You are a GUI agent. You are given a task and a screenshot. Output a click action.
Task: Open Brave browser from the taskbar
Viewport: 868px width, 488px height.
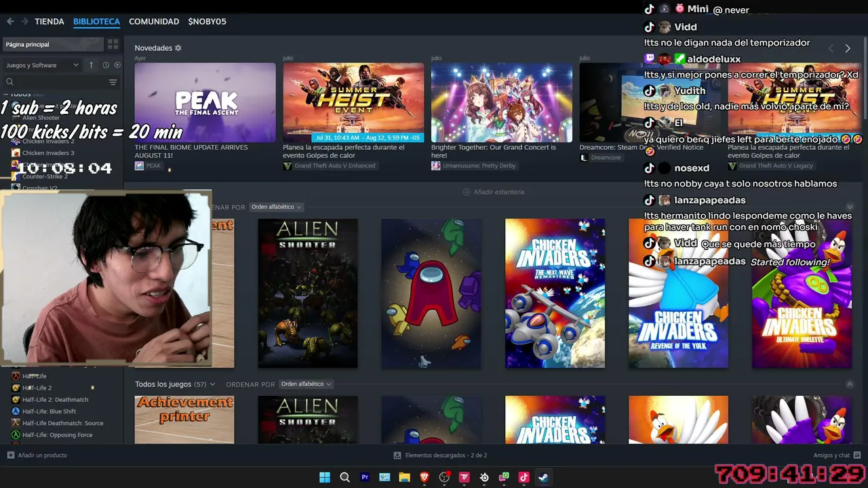[x=425, y=477]
